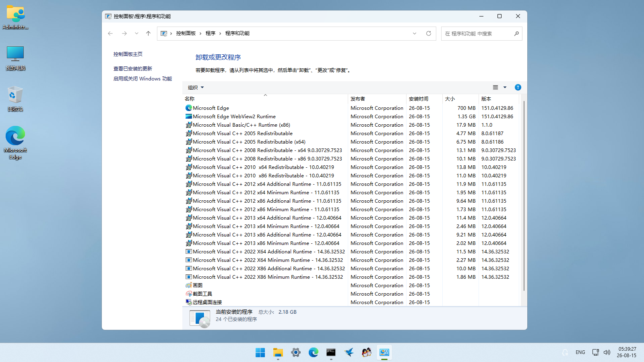
Task: Click the Forward navigation arrow
Action: pos(124,33)
